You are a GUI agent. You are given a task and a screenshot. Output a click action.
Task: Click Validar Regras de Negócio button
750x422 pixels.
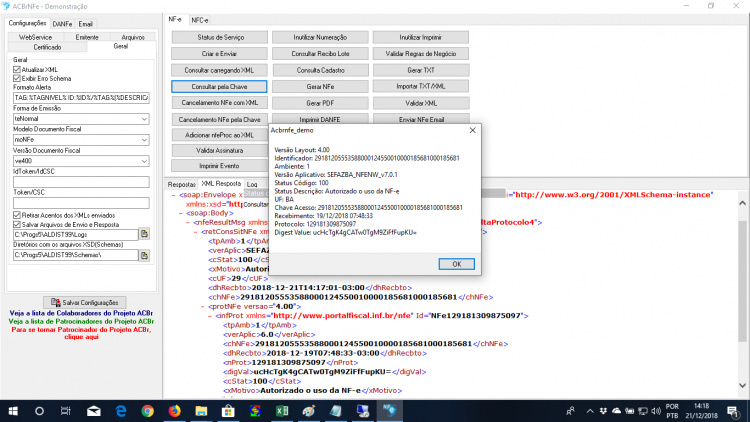(421, 54)
